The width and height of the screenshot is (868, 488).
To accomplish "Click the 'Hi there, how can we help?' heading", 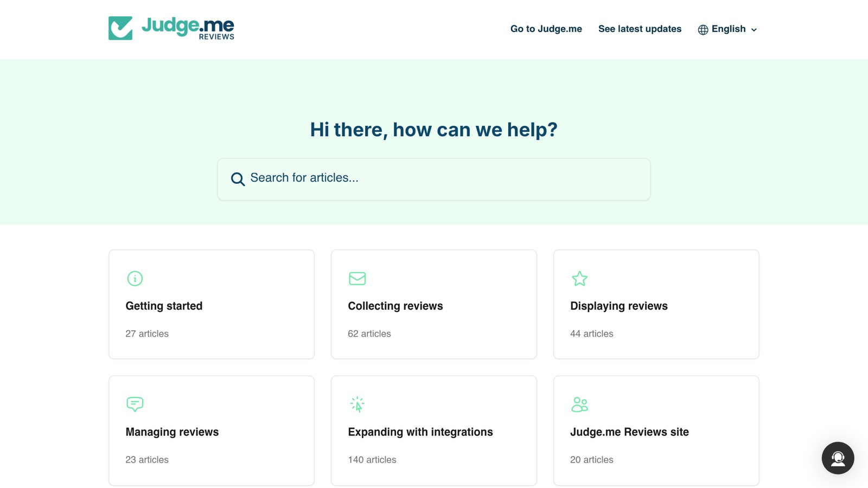I will click(x=434, y=130).
